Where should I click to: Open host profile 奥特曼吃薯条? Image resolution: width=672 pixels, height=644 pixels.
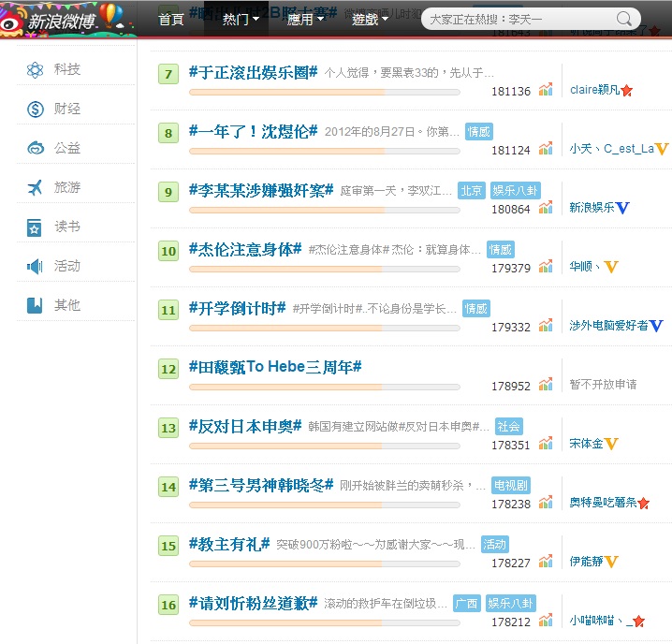pos(603,503)
